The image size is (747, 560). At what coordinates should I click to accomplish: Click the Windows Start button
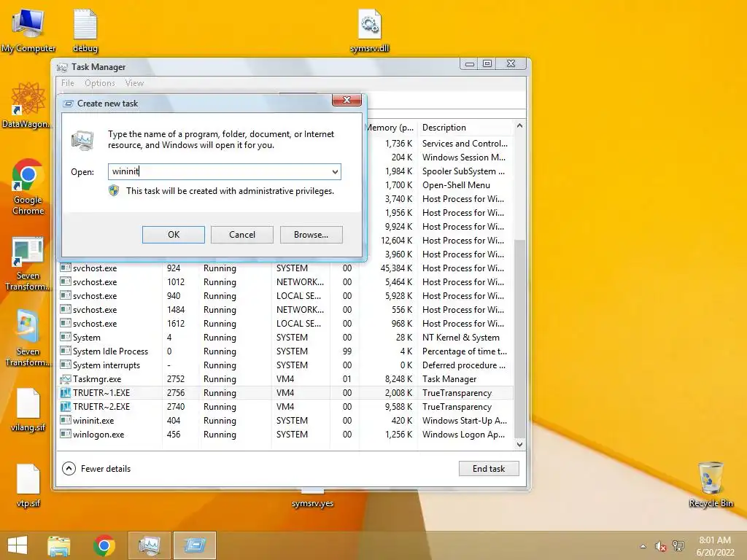[18, 545]
